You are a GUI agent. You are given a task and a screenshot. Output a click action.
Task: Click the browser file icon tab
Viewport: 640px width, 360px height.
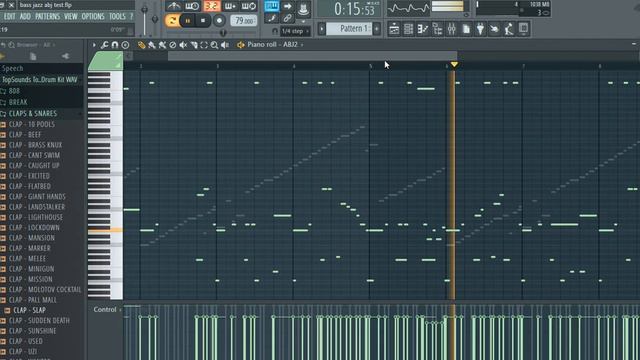pyautogui.click(x=33, y=57)
